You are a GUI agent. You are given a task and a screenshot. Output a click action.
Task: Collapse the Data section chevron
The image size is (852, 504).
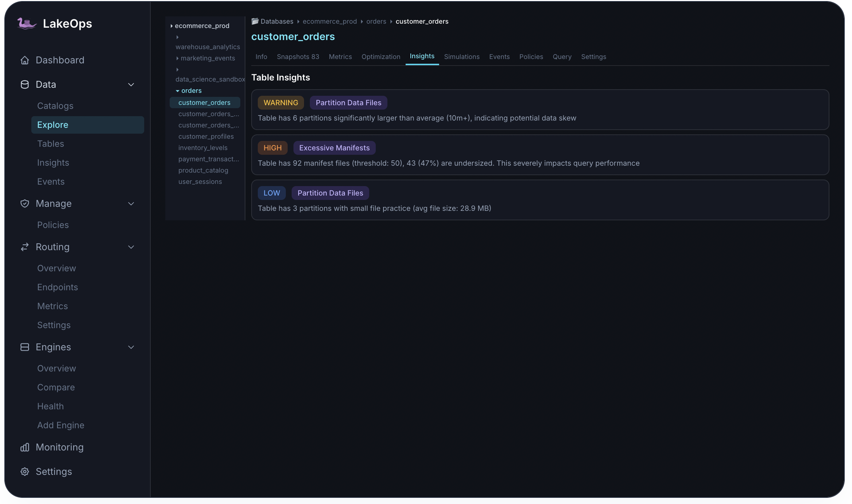[131, 84]
